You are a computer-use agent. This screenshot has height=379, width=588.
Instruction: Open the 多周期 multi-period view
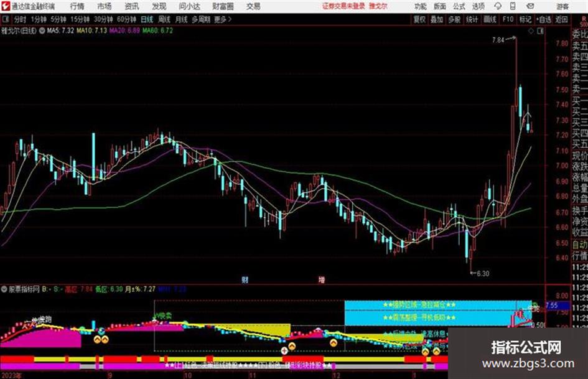click(x=201, y=19)
